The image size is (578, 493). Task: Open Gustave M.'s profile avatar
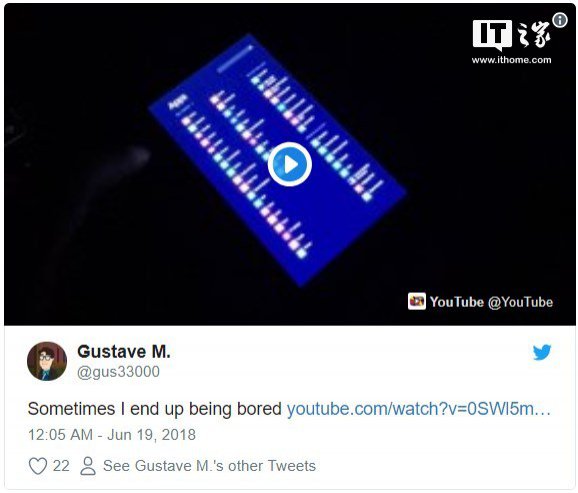tap(47, 361)
